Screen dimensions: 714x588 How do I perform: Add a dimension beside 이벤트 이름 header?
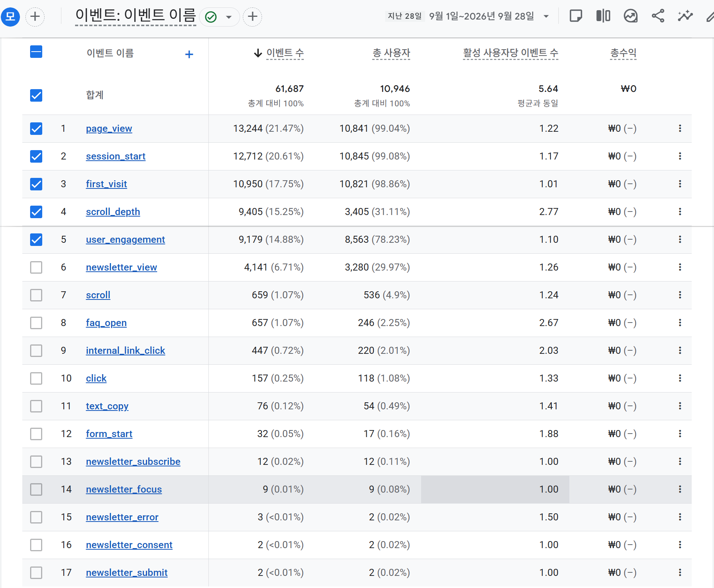(x=189, y=54)
